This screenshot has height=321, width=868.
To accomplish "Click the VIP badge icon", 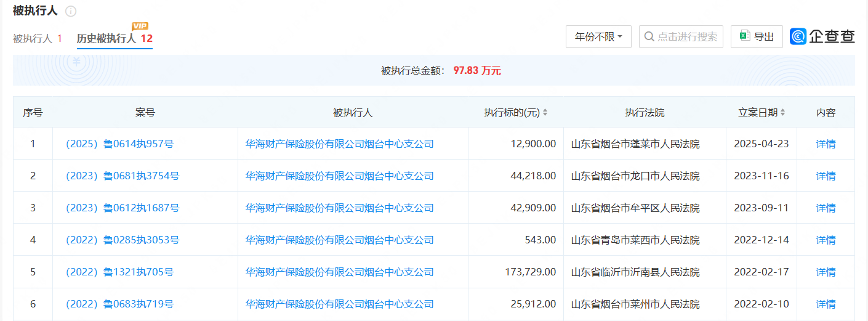I will coord(140,26).
